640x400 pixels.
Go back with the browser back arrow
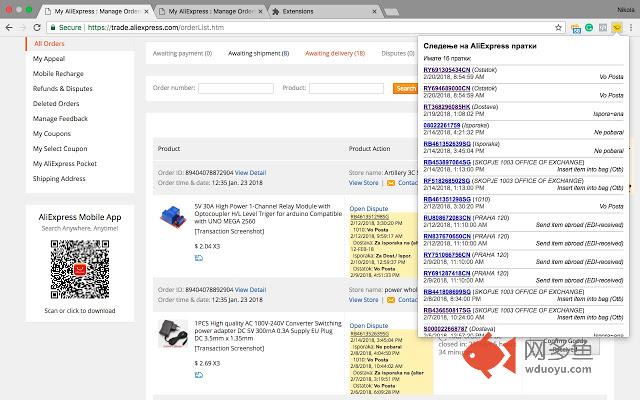point(9,27)
